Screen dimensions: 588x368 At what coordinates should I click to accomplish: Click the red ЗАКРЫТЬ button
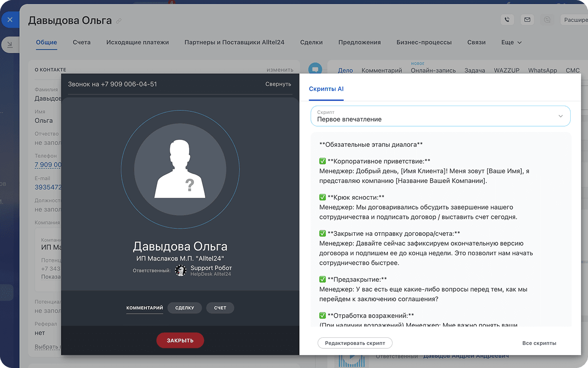[180, 341]
